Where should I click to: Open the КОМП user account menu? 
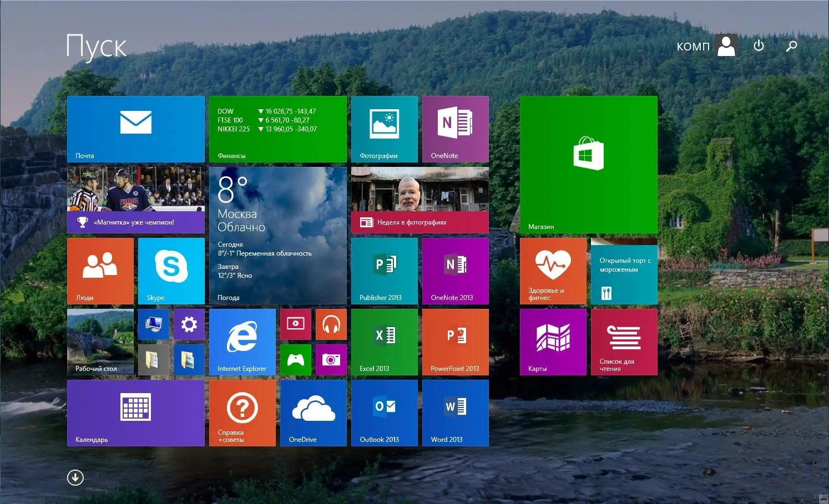[707, 45]
